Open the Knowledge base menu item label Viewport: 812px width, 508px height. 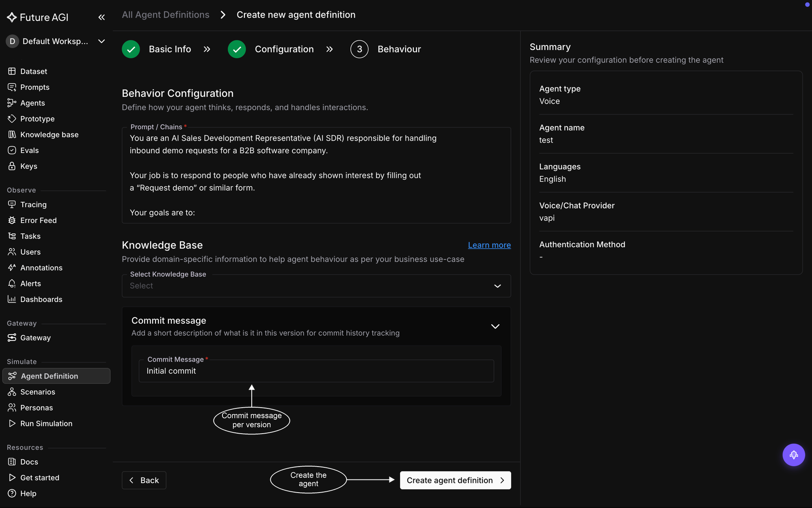pyautogui.click(x=50, y=135)
